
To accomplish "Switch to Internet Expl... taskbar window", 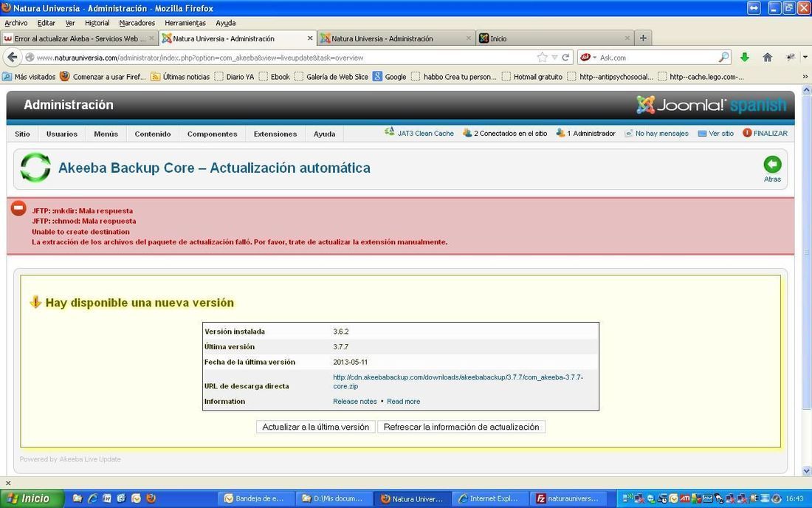I will pos(490,498).
